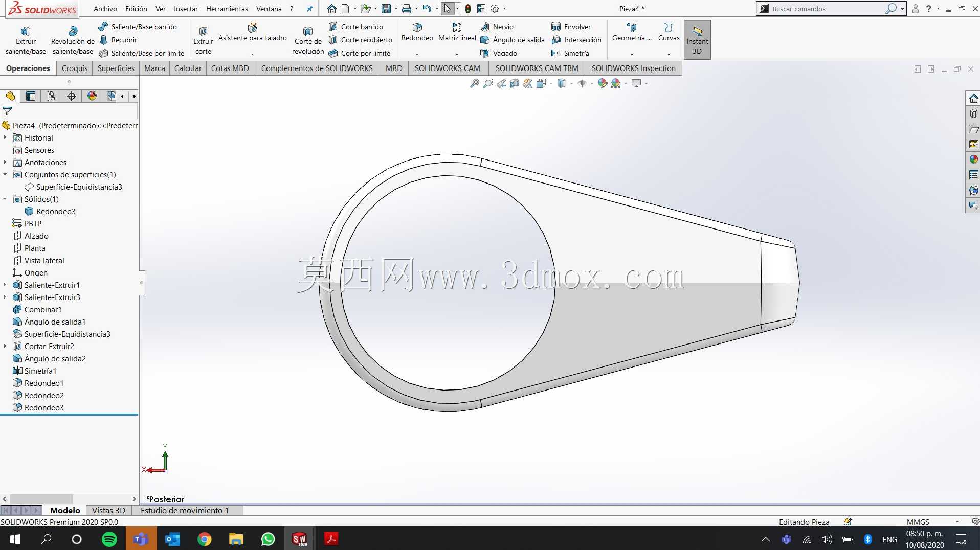Image resolution: width=980 pixels, height=550 pixels.
Task: Collapse Conjuntos de superficies node
Action: tap(5, 174)
